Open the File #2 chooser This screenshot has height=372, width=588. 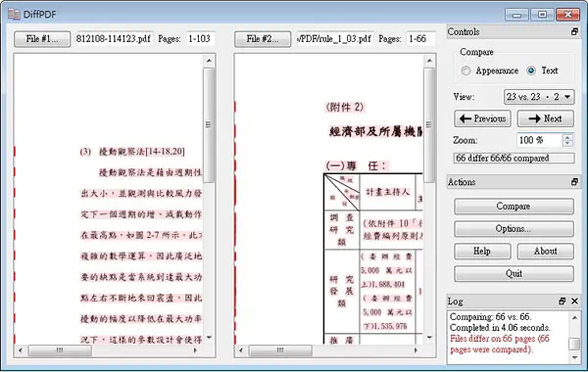coord(263,39)
